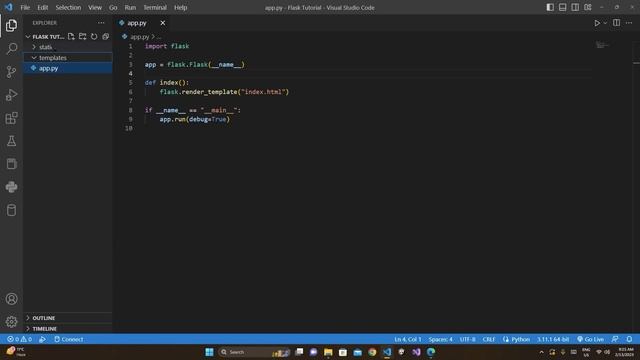The height and width of the screenshot is (360, 640).
Task: Toggle the bottom panel layout icon
Action: coord(562,7)
